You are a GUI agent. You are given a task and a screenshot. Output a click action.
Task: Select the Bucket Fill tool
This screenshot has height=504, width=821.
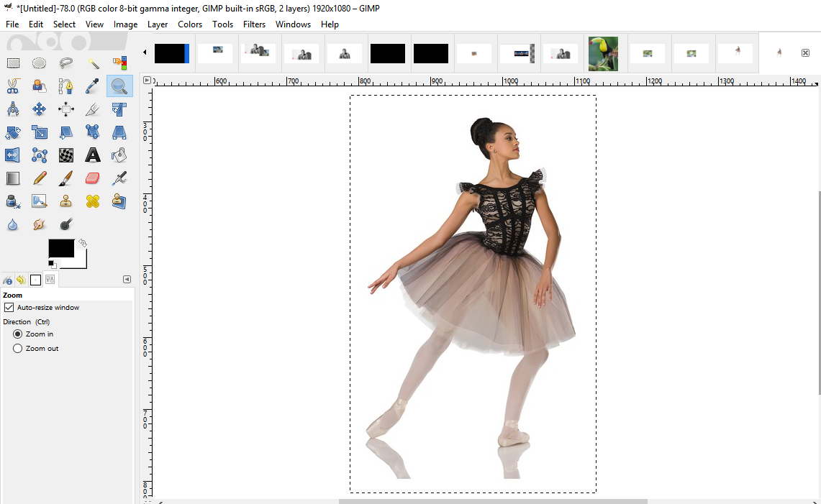(119, 155)
